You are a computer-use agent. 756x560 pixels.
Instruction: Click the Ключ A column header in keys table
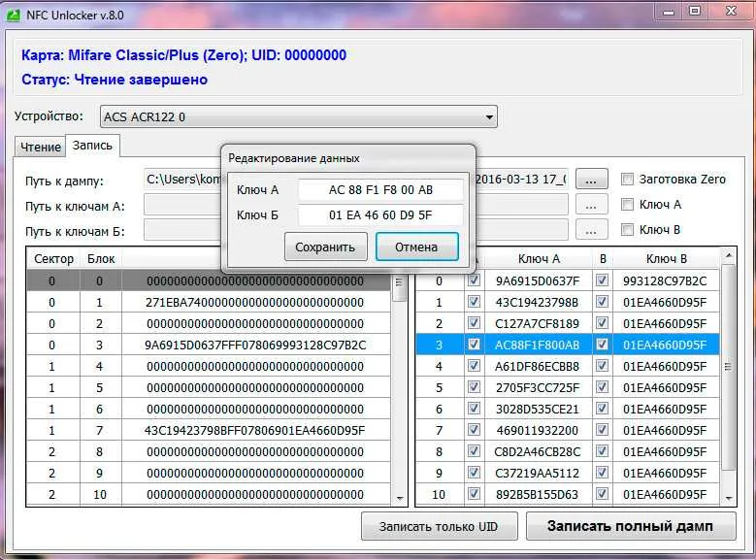tap(539, 259)
